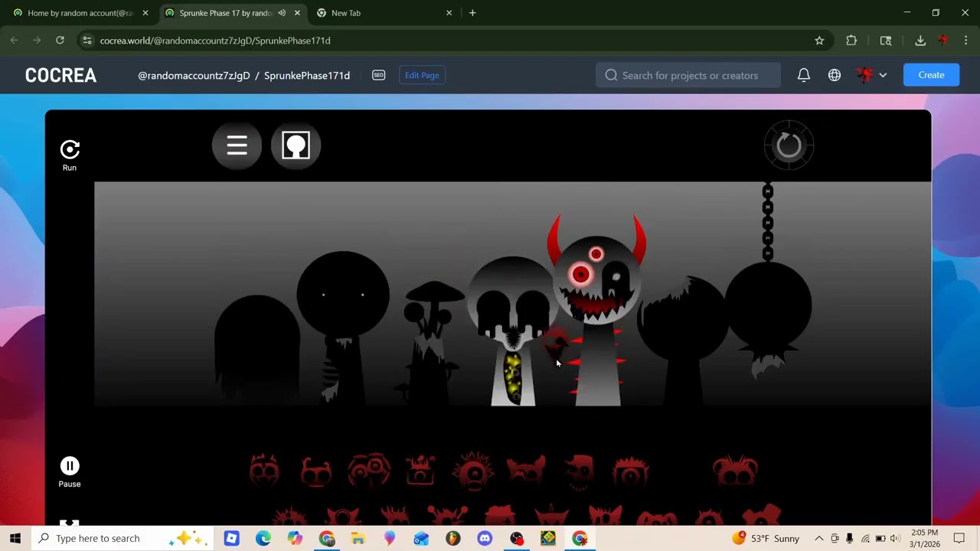Go back to the previous page
This screenshot has height=551, width=980.
14,41
